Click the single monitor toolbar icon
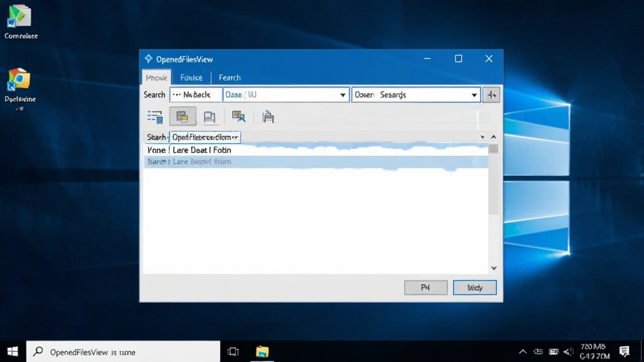This screenshot has width=644, height=362. point(209,118)
